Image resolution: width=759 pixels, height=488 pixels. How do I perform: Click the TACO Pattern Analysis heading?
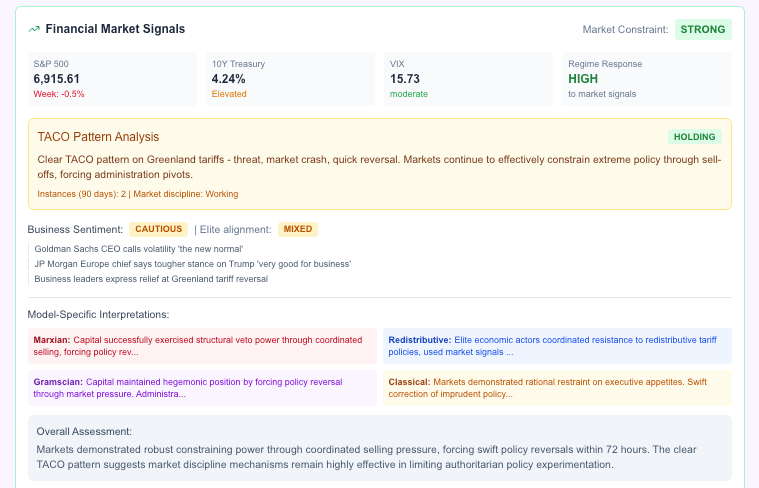tap(98, 137)
